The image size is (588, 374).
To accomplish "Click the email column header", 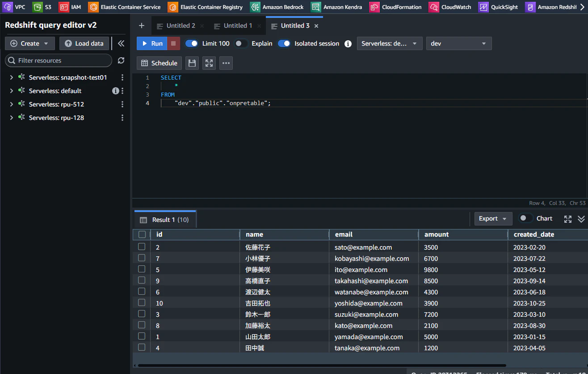I will coord(374,234).
